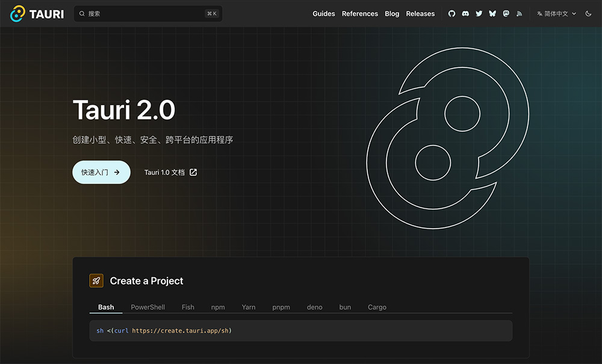Open the References nav item
The image size is (602, 364).
[360, 13]
